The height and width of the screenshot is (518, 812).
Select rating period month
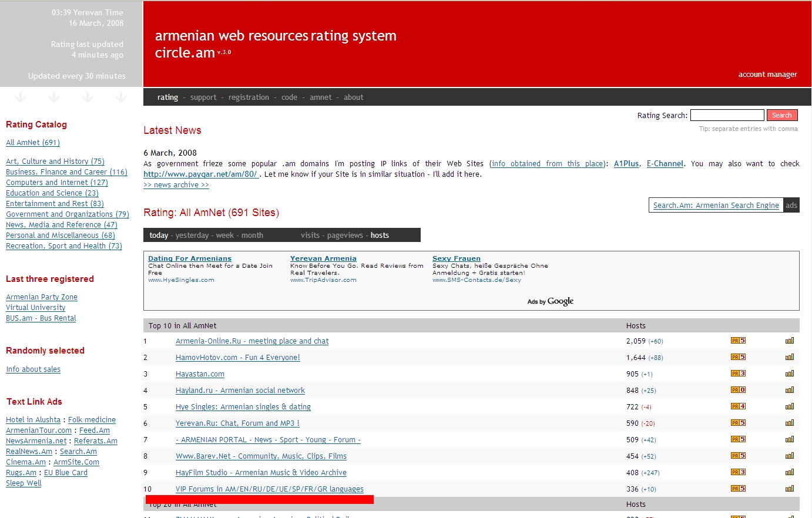pos(252,236)
